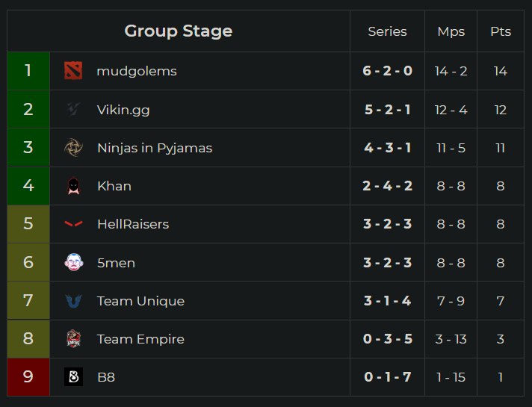
Task: Click the HellRaisers red logo icon
Action: (x=73, y=224)
